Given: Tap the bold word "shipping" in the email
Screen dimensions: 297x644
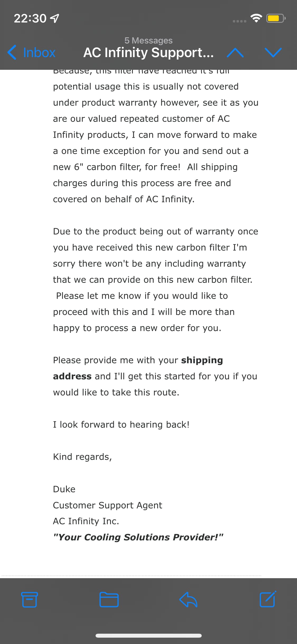Looking at the screenshot, I should click(x=202, y=360).
